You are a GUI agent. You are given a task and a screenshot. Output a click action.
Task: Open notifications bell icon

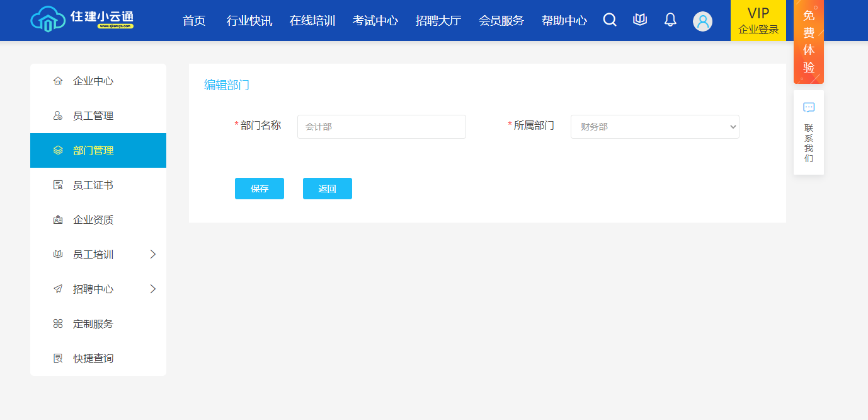pos(670,20)
